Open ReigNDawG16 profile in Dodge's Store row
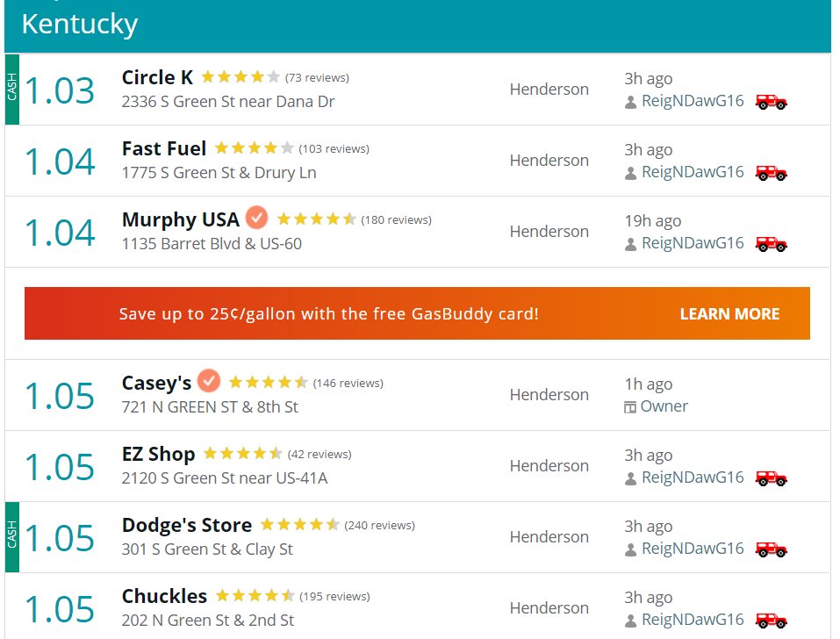 (693, 549)
